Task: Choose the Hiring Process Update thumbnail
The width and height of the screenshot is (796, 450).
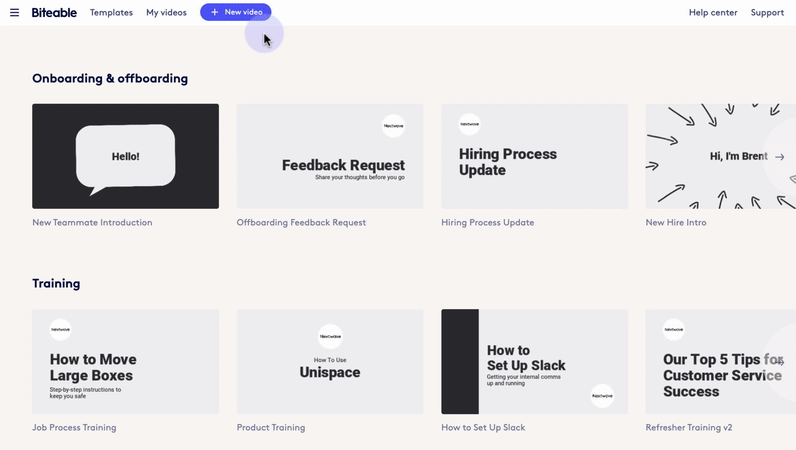Action: [534, 156]
